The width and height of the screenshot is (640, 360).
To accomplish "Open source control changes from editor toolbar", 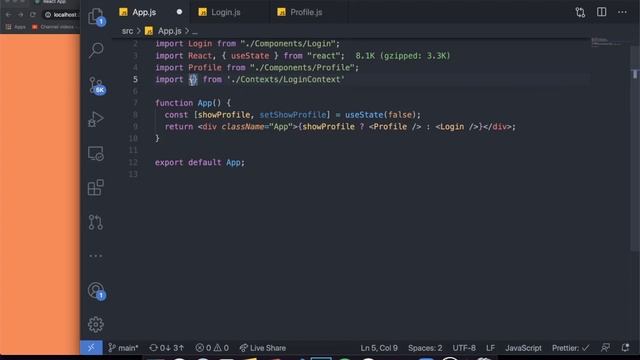I will tap(580, 12).
